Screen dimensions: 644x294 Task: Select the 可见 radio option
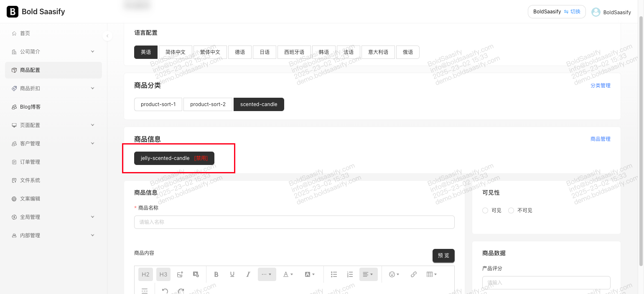pos(485,210)
